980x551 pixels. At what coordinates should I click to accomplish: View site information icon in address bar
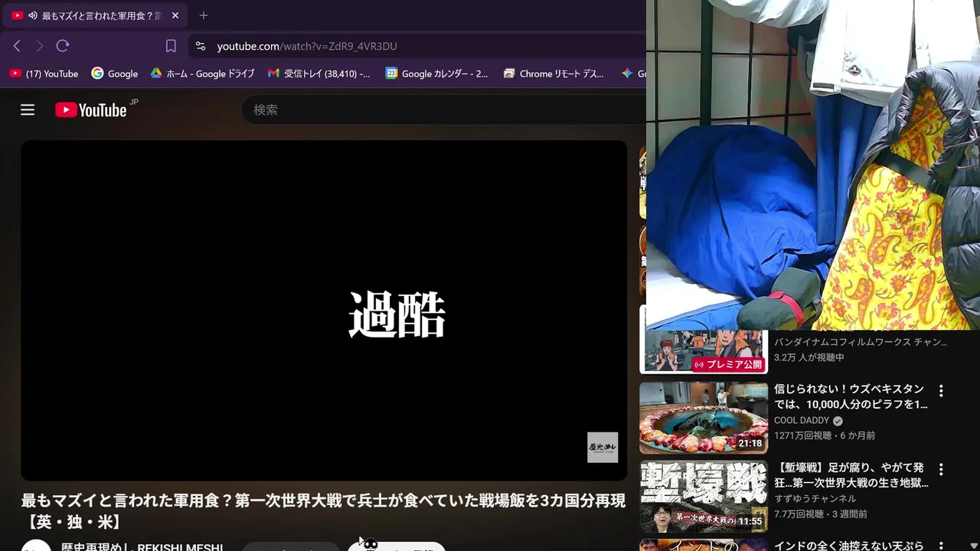coord(201,46)
